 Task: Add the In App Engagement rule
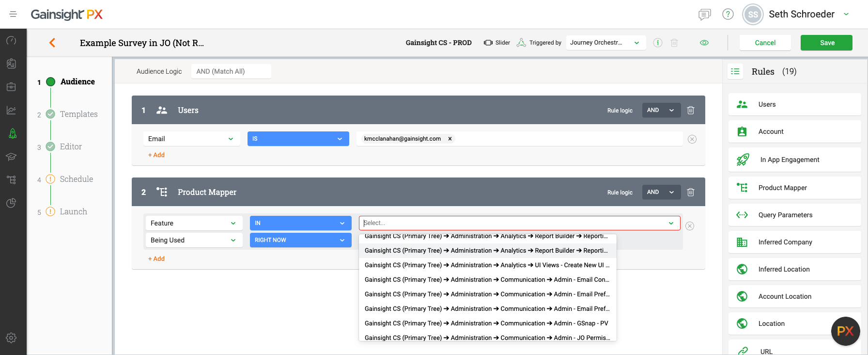point(794,160)
